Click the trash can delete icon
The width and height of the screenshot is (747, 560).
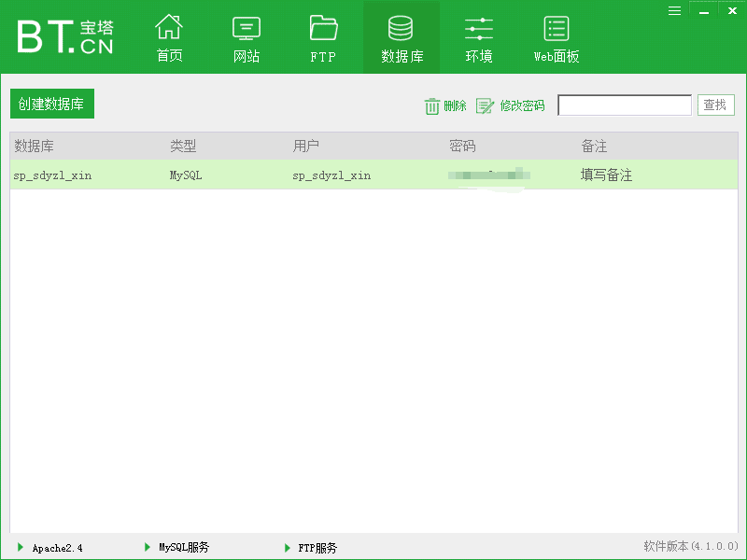431,105
